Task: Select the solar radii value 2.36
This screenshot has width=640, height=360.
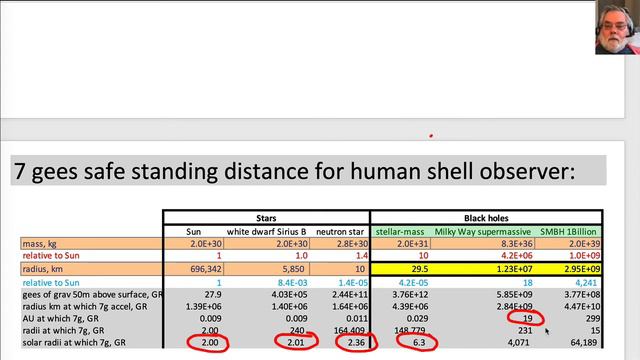Action: pos(356,342)
